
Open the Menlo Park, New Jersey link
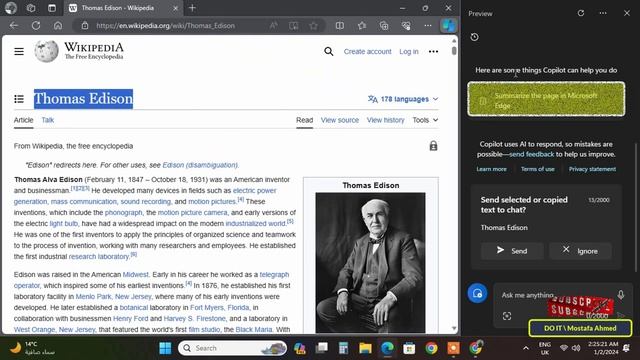coord(113,297)
